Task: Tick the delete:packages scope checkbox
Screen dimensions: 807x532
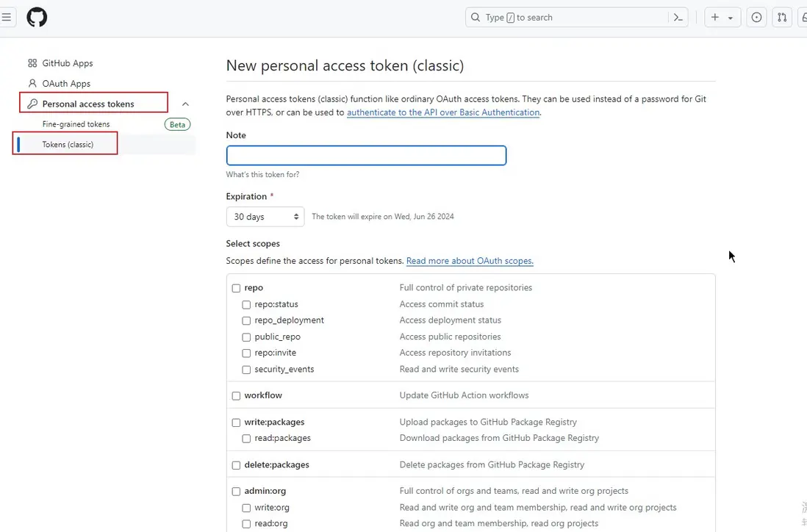Action: (236, 465)
